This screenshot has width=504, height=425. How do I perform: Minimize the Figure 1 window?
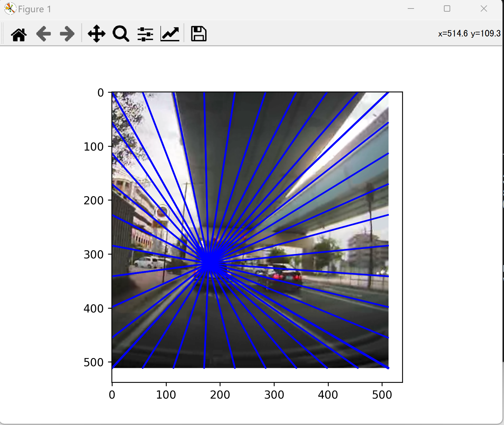[411, 9]
